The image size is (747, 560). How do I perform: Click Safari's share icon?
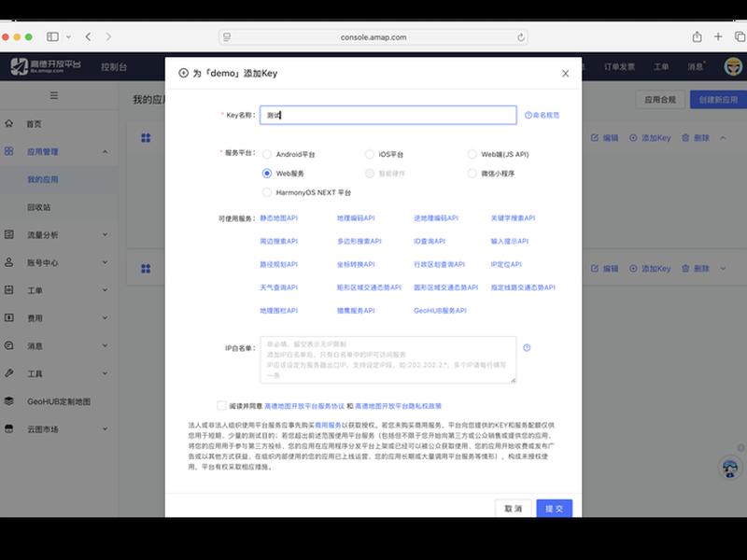pyautogui.click(x=697, y=36)
